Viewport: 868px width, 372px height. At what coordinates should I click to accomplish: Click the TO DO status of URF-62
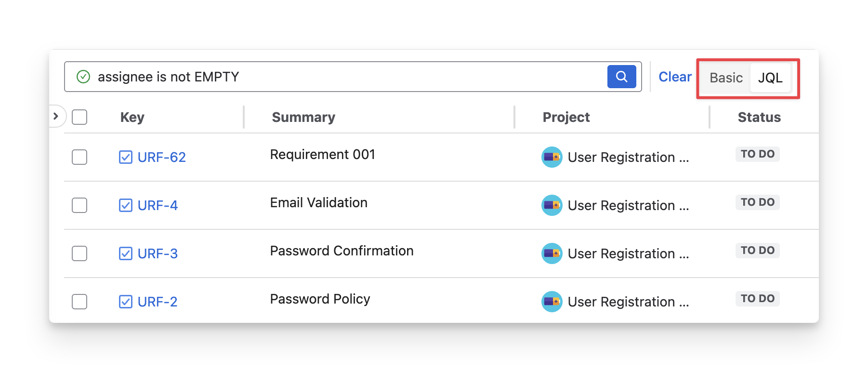click(757, 154)
